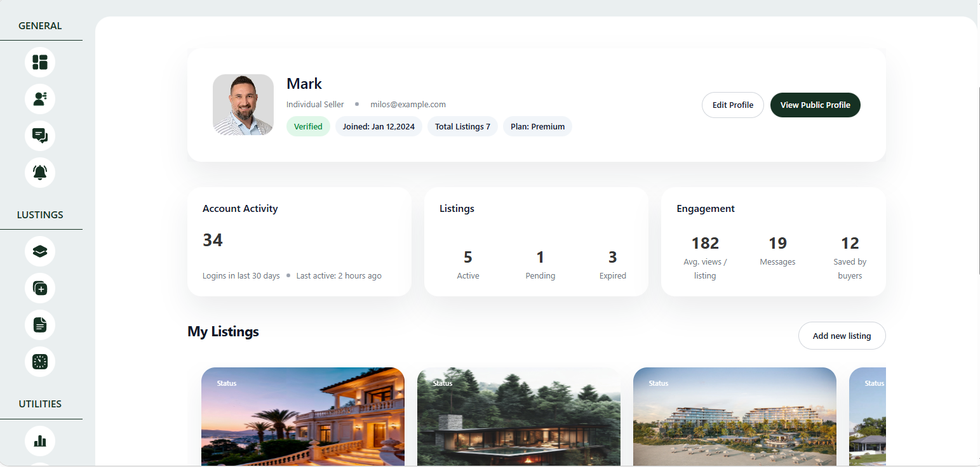Click the milos@example.com email address
980x467 pixels.
(408, 105)
